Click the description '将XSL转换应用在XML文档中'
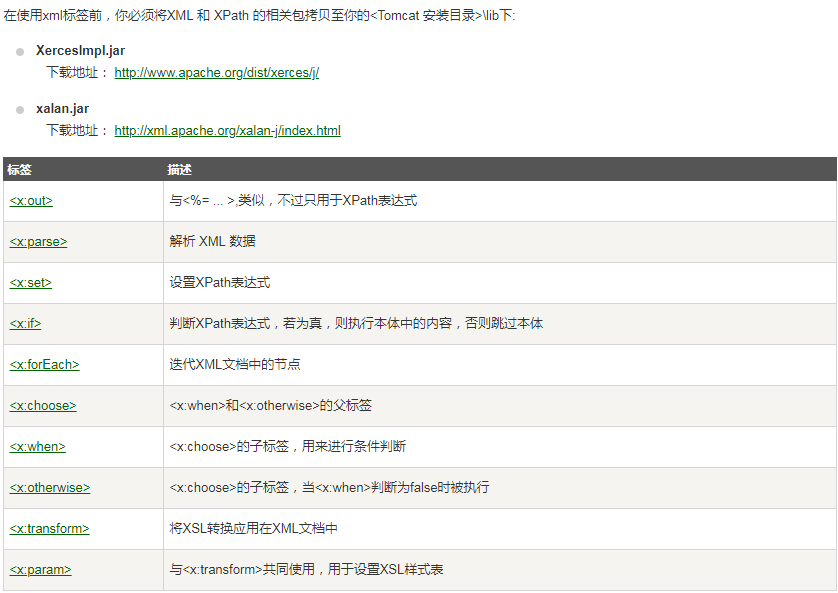 pos(253,528)
